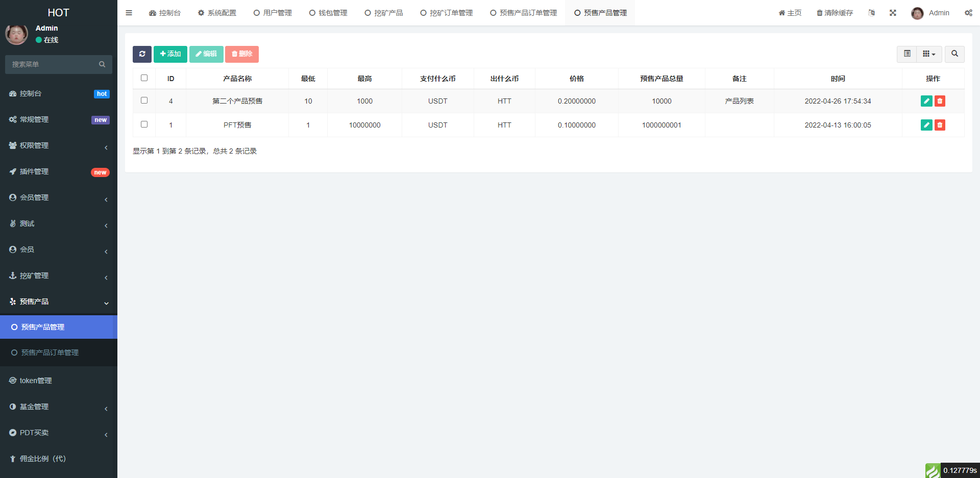Viewport: 980px width, 478px height.
Task: Click the 搜索菜单 search input field
Action: (x=54, y=64)
